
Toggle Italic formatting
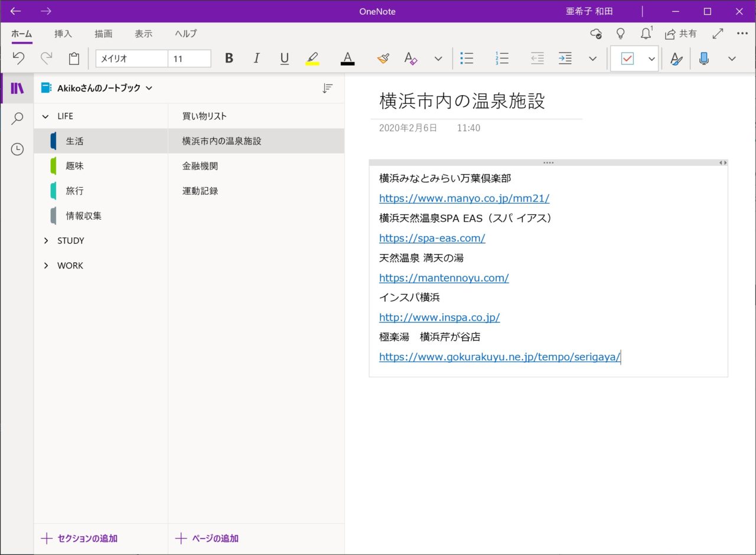point(256,58)
